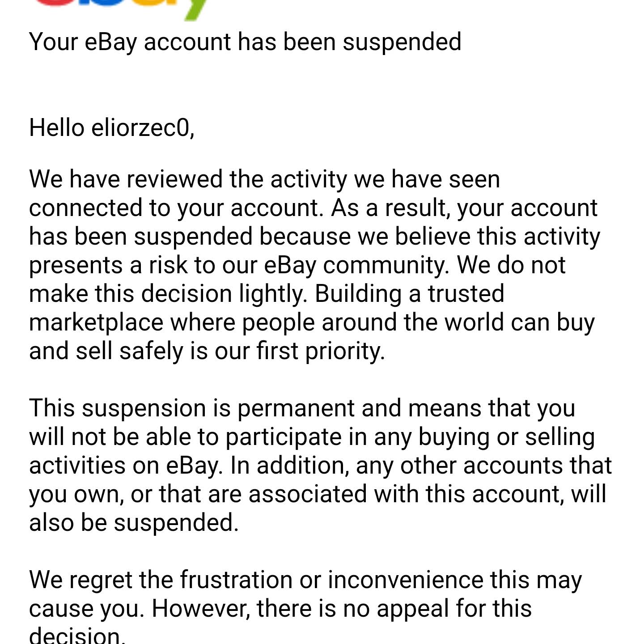Screen dimensions: 644x644
Task: Click the line "We have reviewed the activity"
Action: (264, 179)
